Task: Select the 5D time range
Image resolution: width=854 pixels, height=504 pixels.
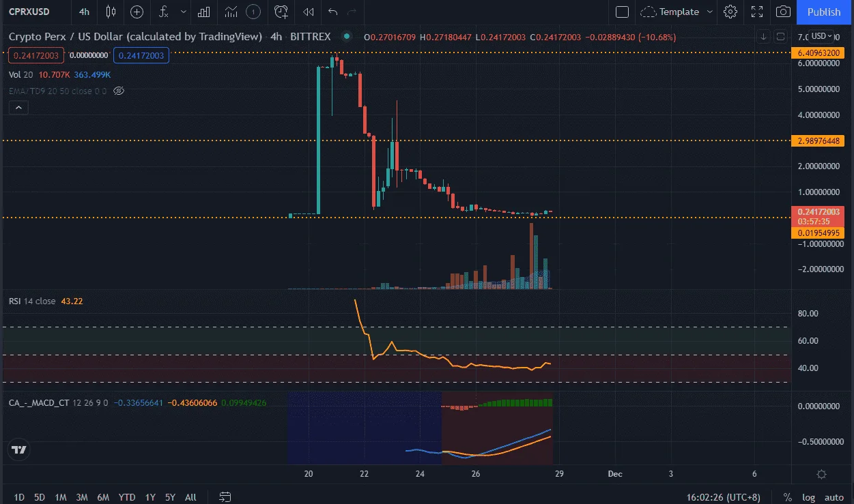Action: click(40, 497)
